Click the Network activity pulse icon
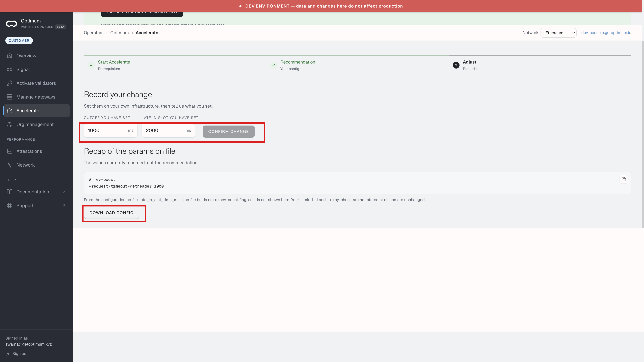Image resolution: width=644 pixels, height=362 pixels. [10, 165]
